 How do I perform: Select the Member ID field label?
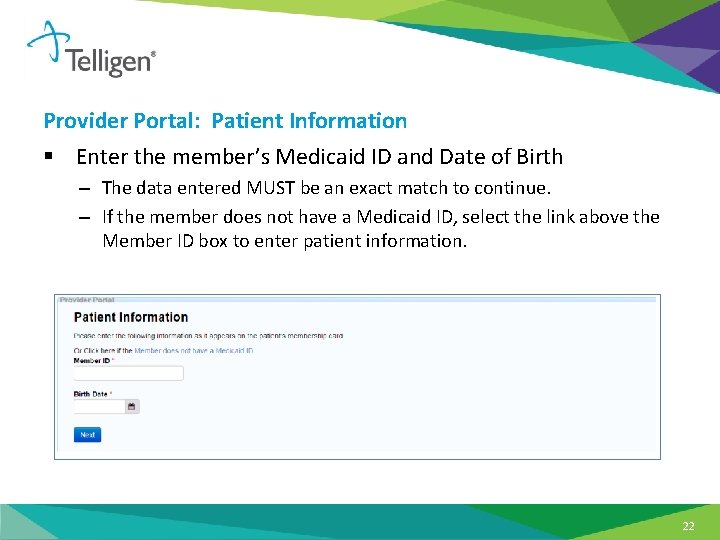pos(91,360)
